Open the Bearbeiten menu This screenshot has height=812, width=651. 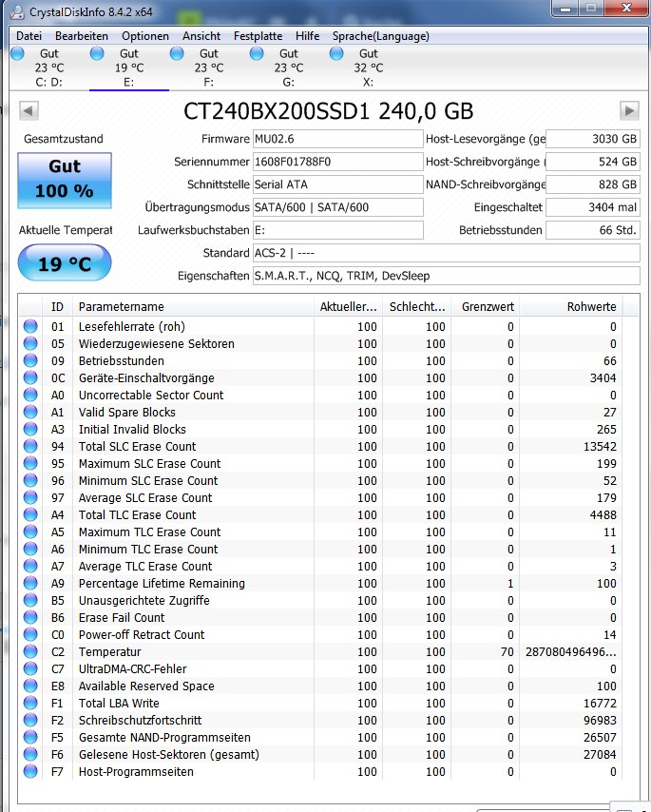pyautogui.click(x=82, y=36)
